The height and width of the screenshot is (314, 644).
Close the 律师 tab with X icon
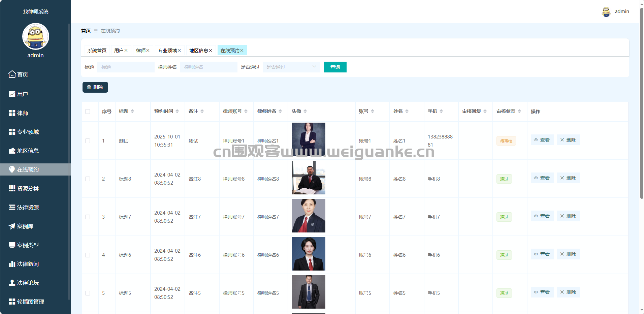[x=148, y=51]
